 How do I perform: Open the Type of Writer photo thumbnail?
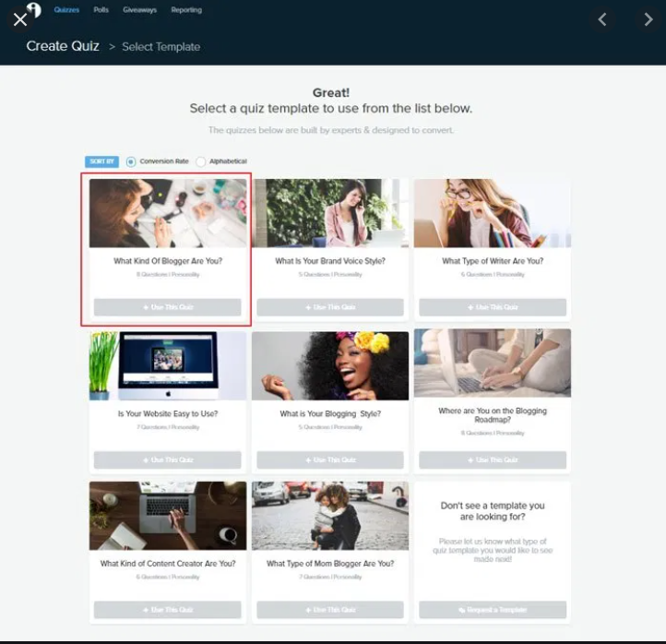click(493, 213)
